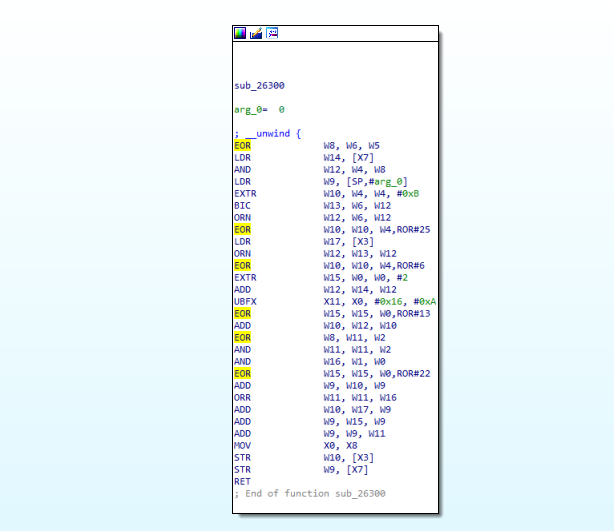The width and height of the screenshot is (614, 531).
Task: Select the 'AND W16, W1, W0' instruction
Action: [310, 362]
